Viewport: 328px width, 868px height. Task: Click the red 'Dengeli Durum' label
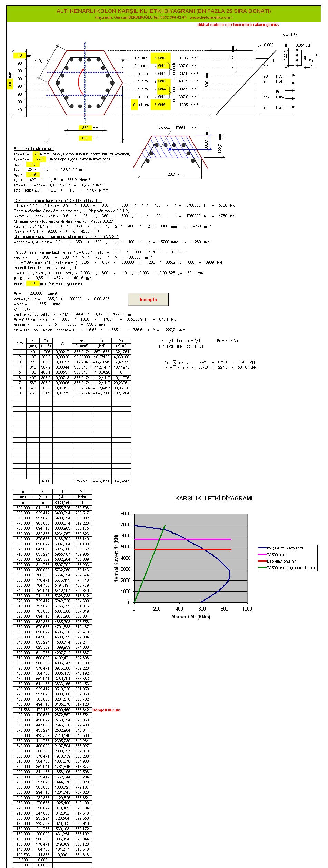pyautogui.click(x=107, y=710)
